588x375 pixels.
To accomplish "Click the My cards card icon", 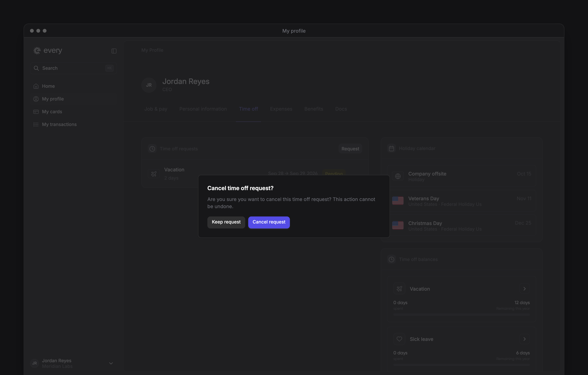I will click(36, 112).
